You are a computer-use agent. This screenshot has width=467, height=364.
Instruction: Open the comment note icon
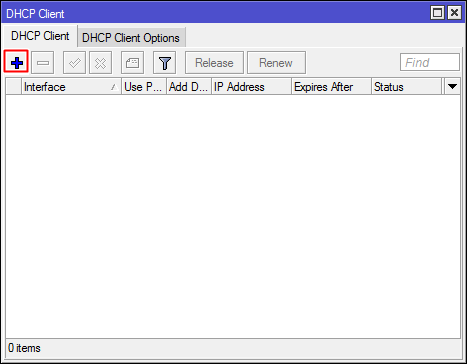click(132, 62)
